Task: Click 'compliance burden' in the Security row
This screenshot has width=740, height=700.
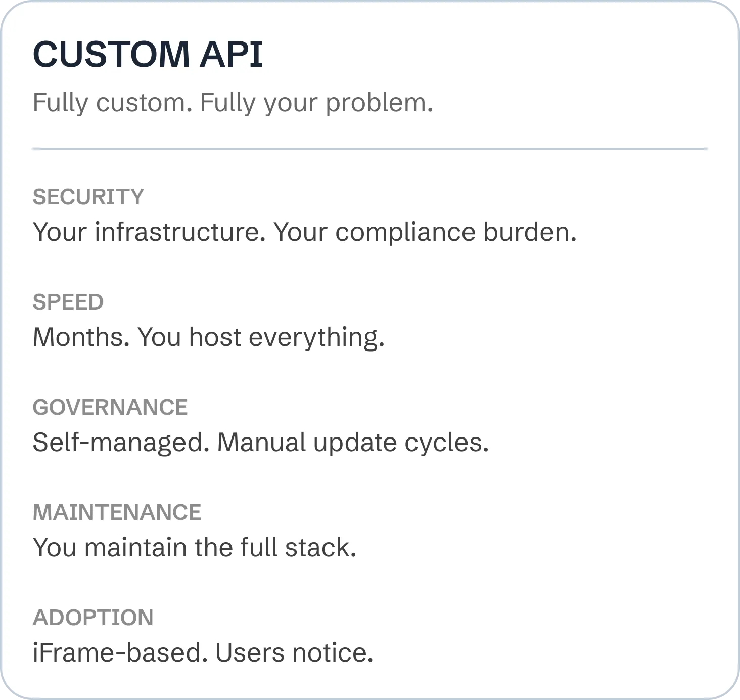Action: click(x=456, y=233)
